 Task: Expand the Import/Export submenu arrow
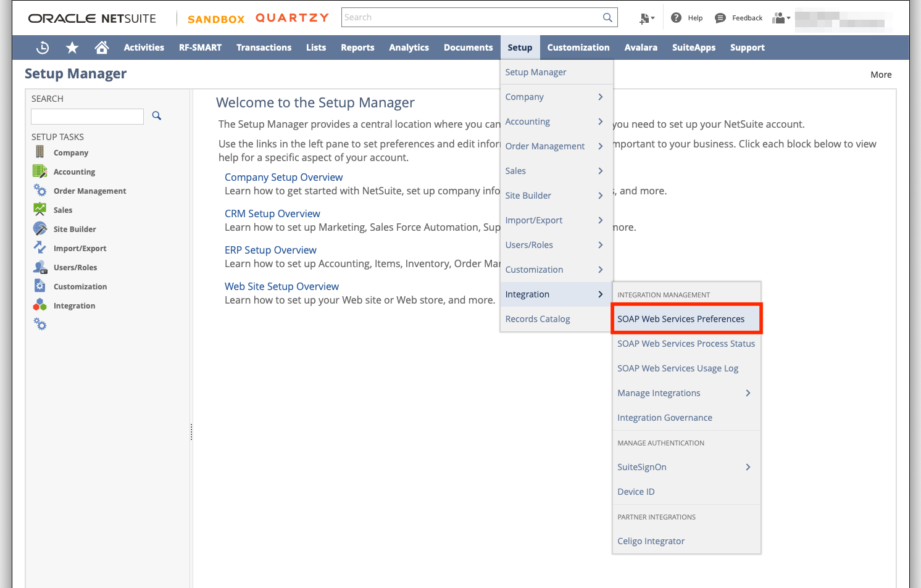coord(600,220)
